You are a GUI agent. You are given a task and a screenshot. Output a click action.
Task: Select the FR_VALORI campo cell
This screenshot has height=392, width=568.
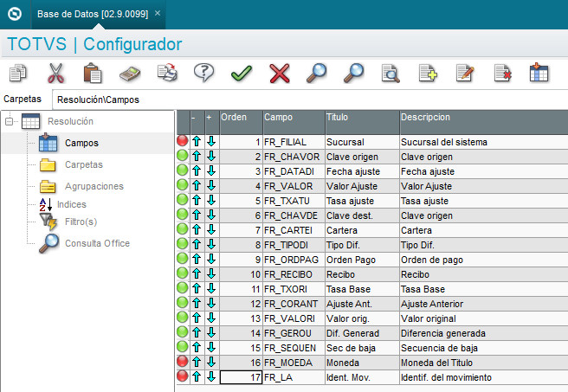(x=294, y=318)
